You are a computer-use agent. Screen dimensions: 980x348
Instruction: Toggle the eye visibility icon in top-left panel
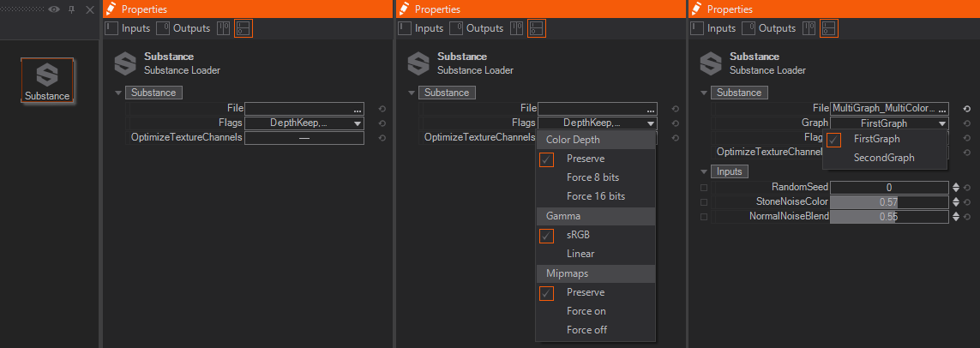54,9
